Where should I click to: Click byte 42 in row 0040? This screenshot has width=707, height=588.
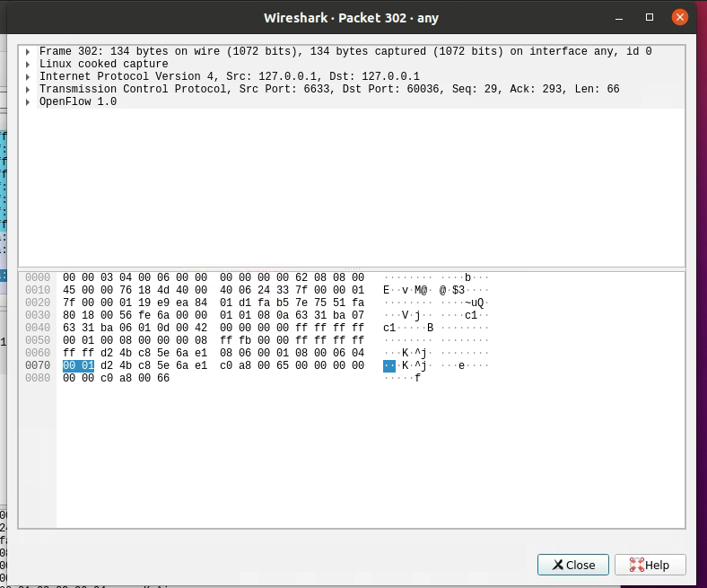click(x=201, y=328)
